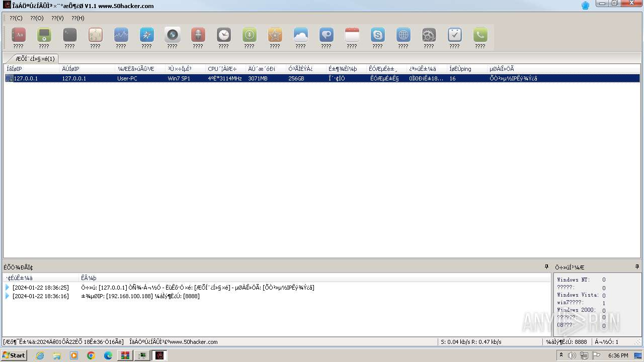This screenshot has height=362, width=644.
Task: Click the red microphone toolbar icon
Action: tap(198, 35)
